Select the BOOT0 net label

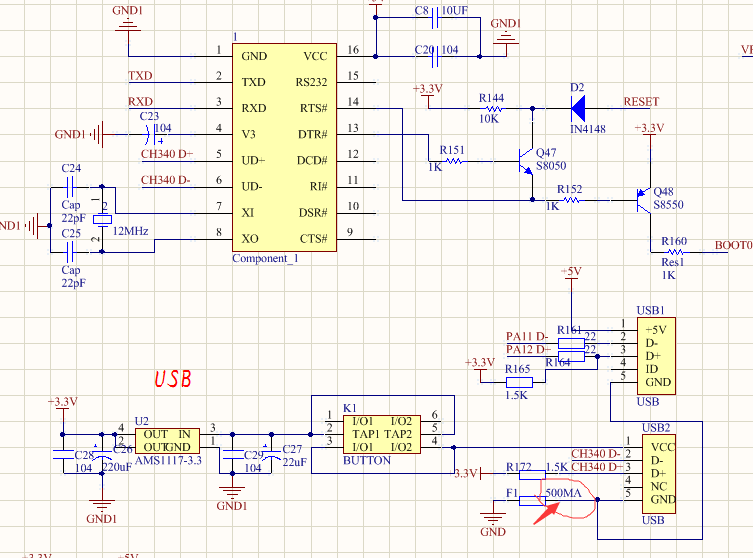(x=733, y=245)
